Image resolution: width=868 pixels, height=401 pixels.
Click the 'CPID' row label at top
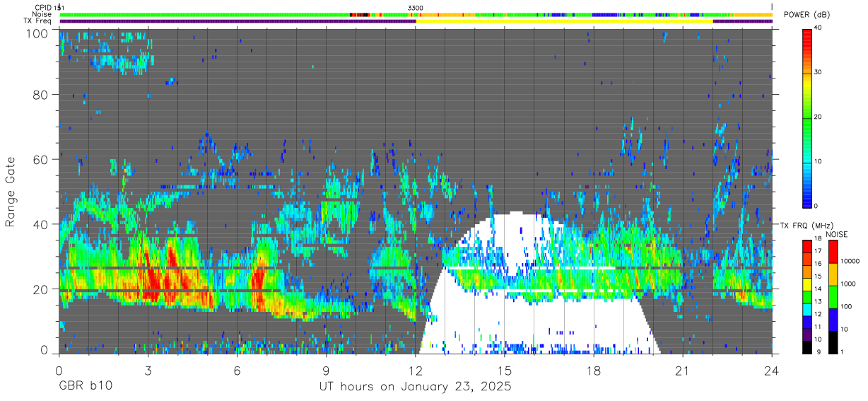(42, 7)
